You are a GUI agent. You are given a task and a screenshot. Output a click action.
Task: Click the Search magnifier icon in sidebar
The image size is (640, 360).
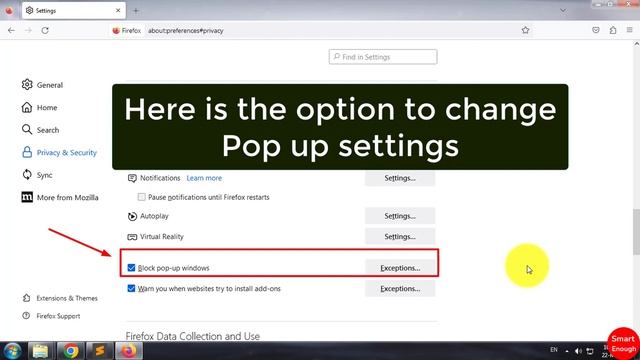pos(27,130)
